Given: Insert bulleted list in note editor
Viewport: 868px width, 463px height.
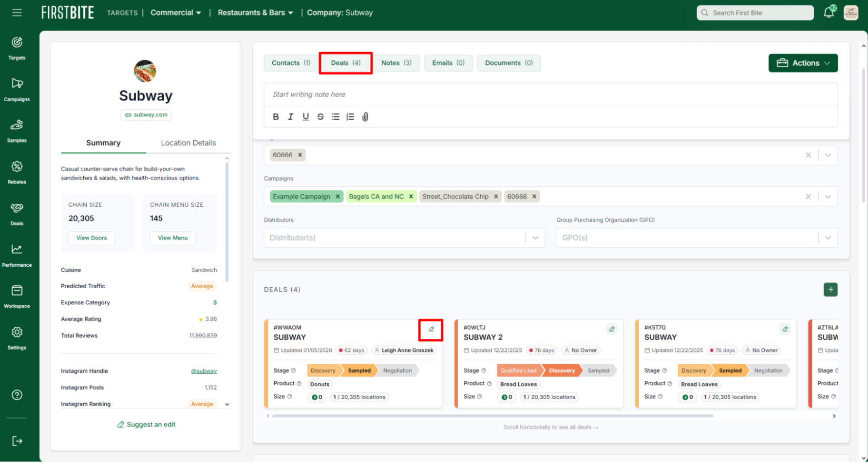Looking at the screenshot, I should pyautogui.click(x=336, y=117).
